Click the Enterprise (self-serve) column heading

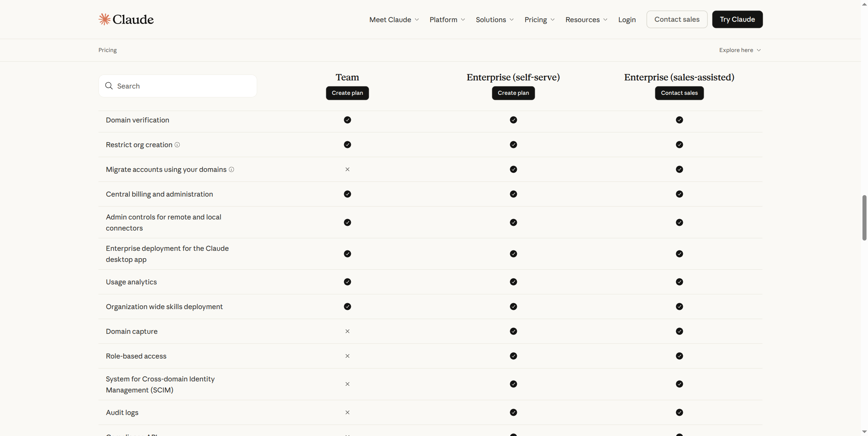(513, 77)
